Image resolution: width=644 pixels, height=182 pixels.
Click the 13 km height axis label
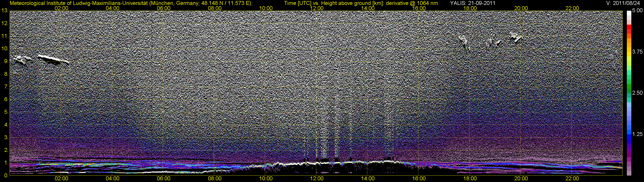coord(5,11)
